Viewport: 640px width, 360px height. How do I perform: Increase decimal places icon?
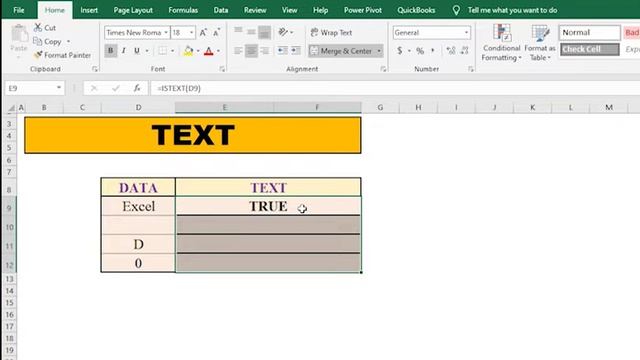click(x=451, y=51)
